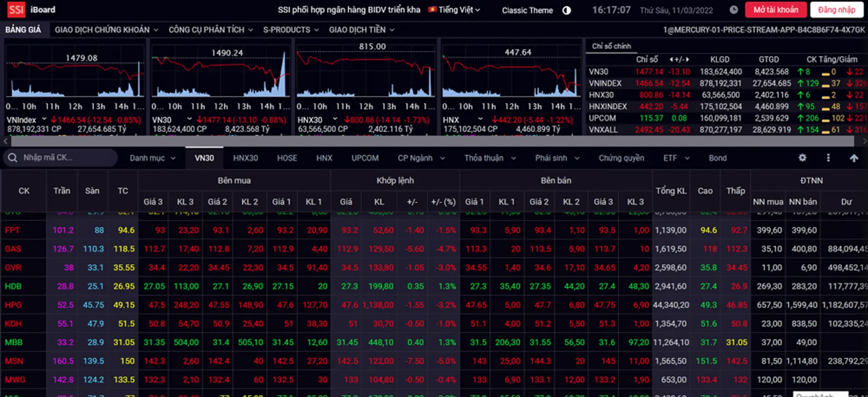Change the HNX30 chart index selector
The height and width of the screenshot is (397, 868).
click(317, 120)
